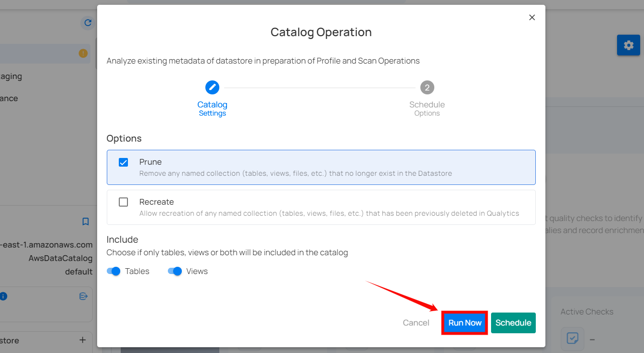Click the Schedule Options step label
This screenshot has height=353, width=644.
pos(427,109)
